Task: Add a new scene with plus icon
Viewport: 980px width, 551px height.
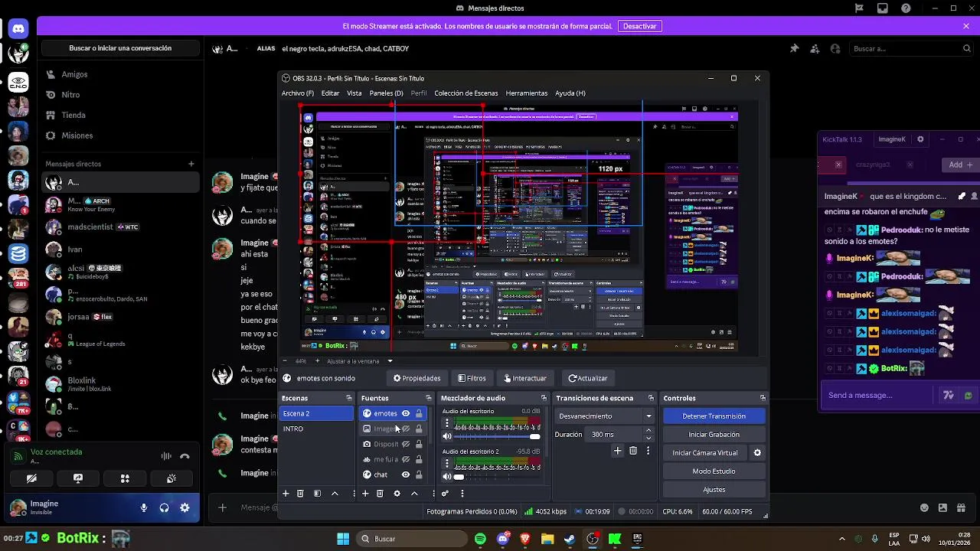Action: (286, 494)
